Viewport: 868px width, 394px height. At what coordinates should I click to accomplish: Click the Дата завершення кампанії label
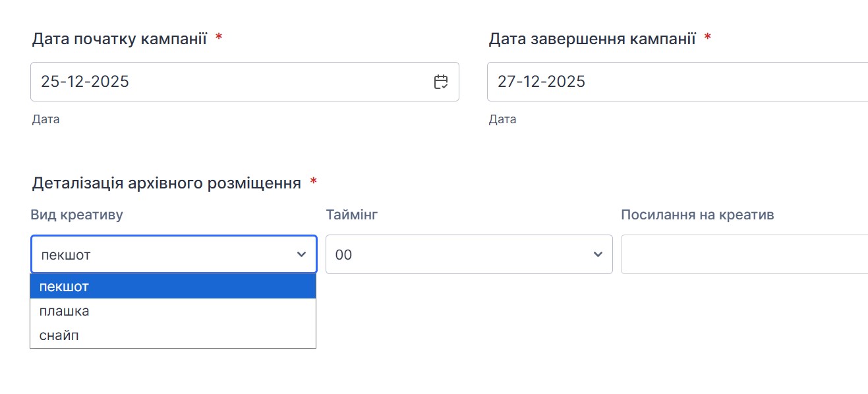pos(592,39)
